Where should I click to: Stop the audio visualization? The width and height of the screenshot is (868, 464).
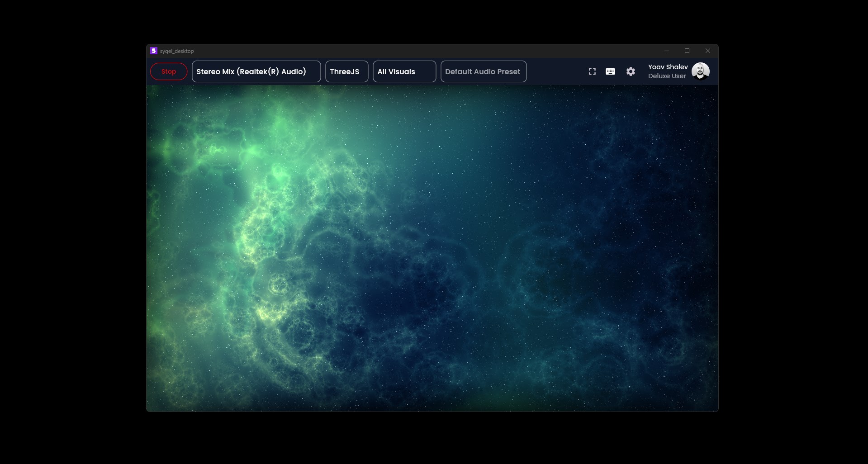(168, 71)
